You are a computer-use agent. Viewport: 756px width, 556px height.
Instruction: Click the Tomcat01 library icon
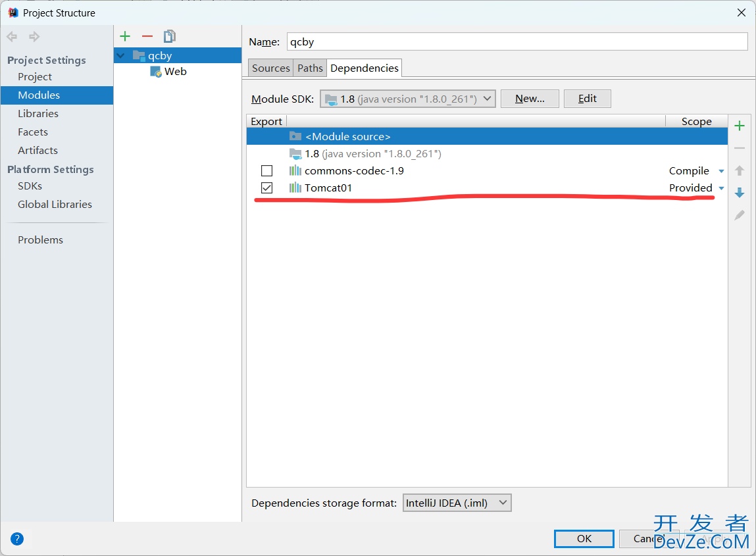point(295,188)
